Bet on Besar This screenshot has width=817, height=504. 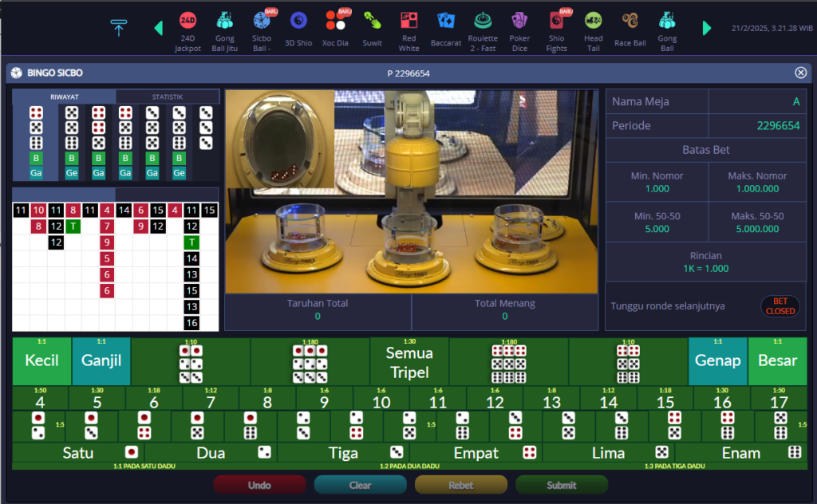(777, 360)
